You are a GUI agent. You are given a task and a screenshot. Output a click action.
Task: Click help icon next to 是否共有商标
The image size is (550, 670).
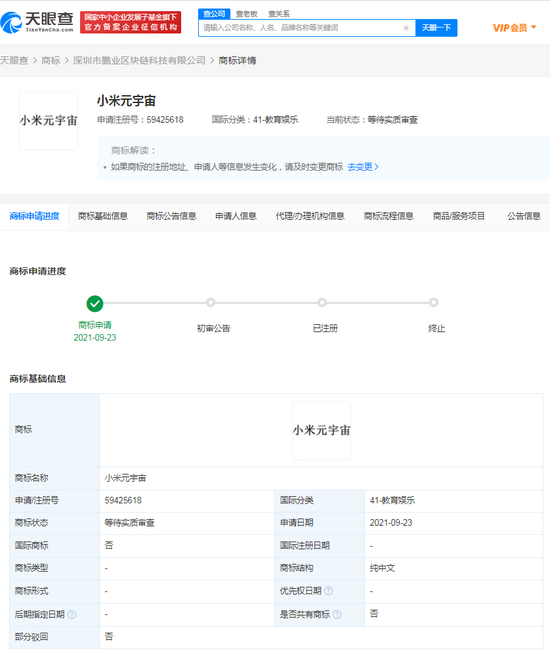tap(337, 614)
